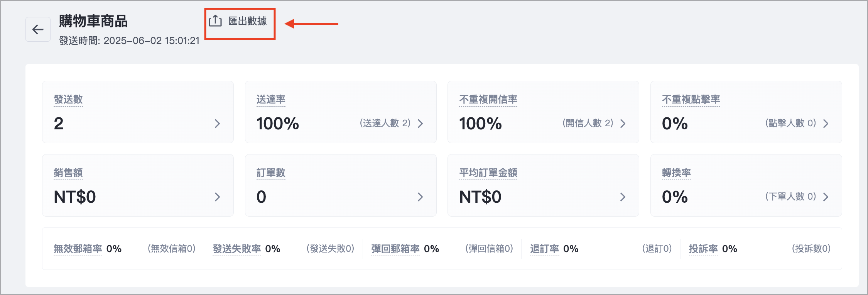Screen dimensions: 868x295
Task: Expand the 送達率 card chevron
Action: (x=420, y=124)
